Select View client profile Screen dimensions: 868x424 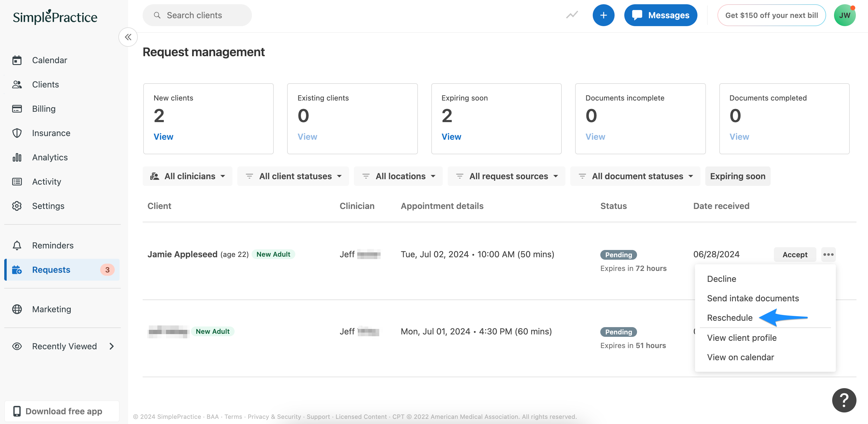point(742,338)
